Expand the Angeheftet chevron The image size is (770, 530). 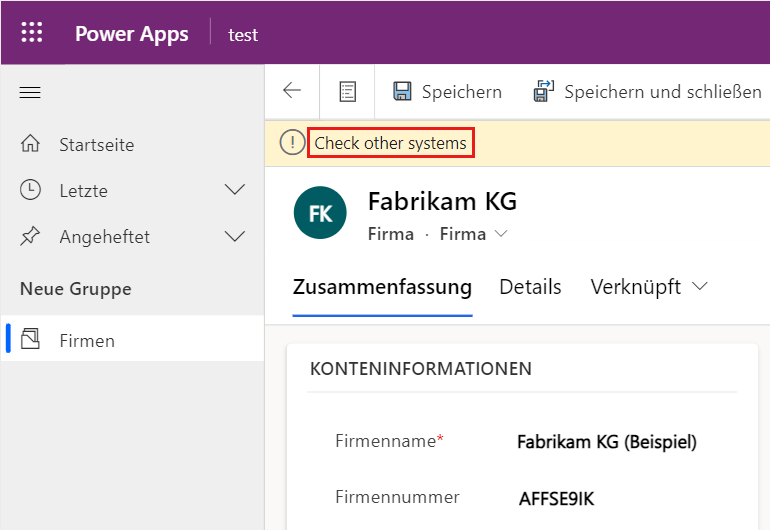[235, 236]
